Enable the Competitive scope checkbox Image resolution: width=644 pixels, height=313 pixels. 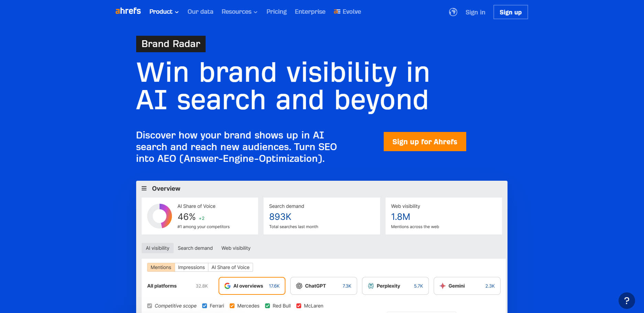pyautogui.click(x=150, y=305)
